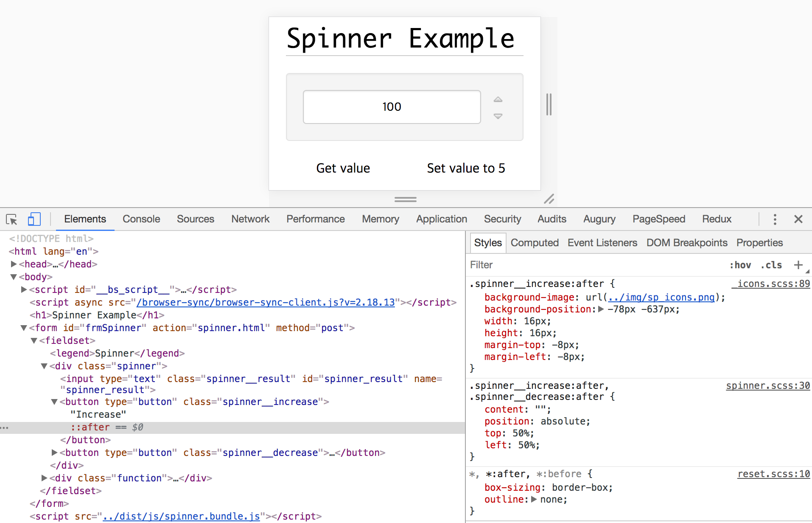Expand the head element
The width and height of the screenshot is (812, 523).
tap(14, 264)
